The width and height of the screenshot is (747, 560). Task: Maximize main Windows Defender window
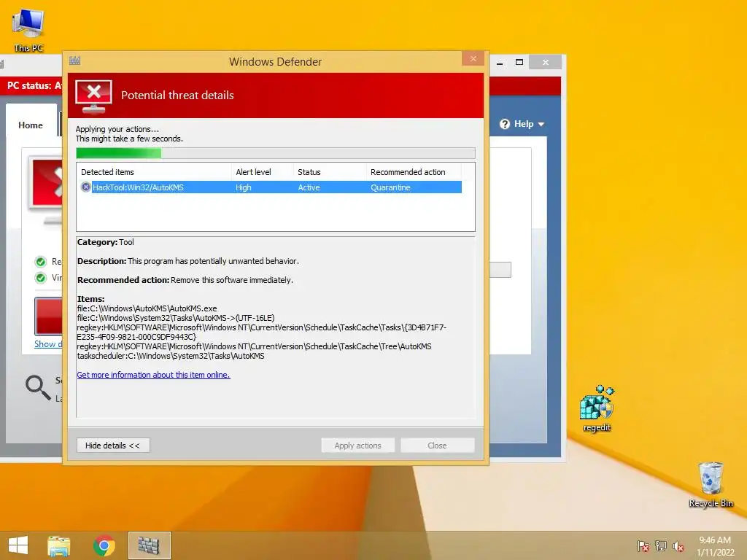519,62
